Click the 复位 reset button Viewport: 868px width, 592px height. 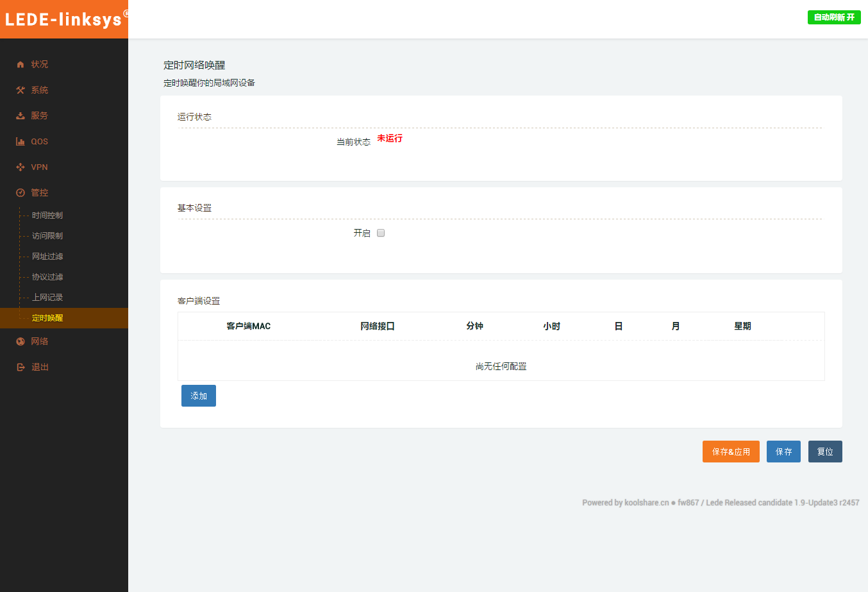[825, 452]
